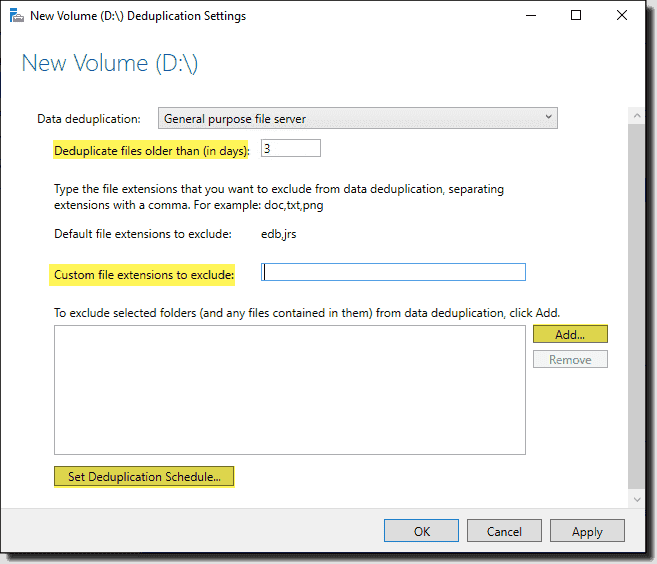657x564 pixels.
Task: Focus the Deduplicate files older than days field
Action: (x=291, y=149)
